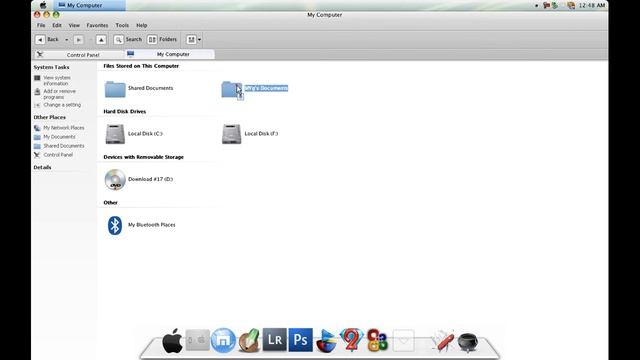Open the File menu

pos(41,25)
